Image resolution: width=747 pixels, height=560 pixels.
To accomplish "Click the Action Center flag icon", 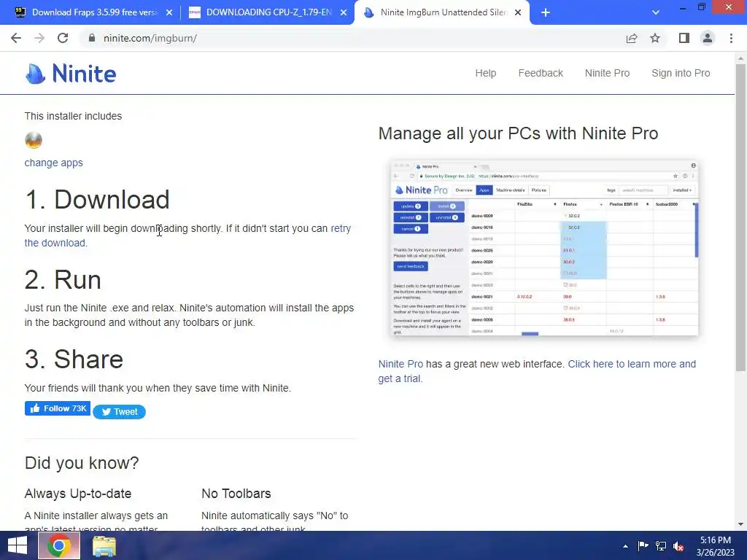I will [x=643, y=546].
